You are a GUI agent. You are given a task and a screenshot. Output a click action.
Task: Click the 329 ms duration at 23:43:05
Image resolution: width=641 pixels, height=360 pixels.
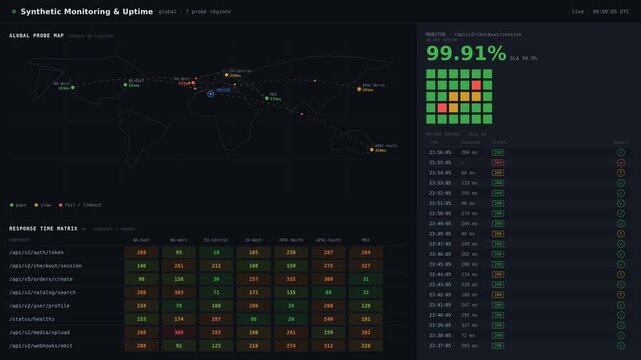point(469,285)
